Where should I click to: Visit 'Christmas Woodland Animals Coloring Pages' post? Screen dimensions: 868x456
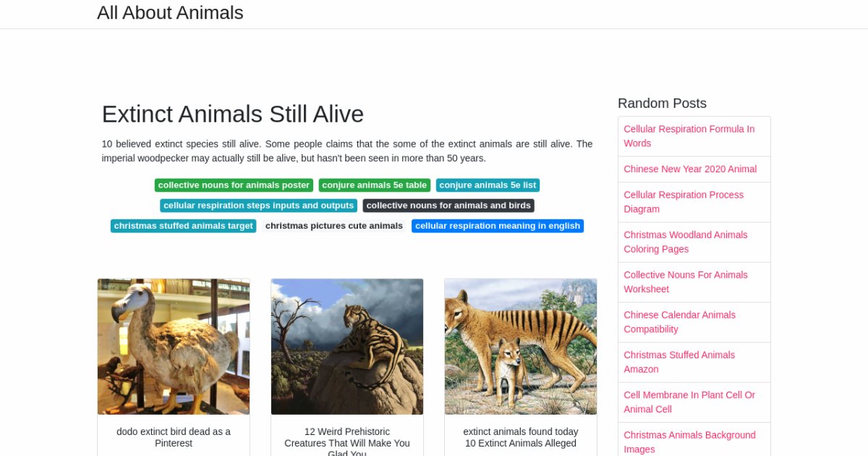click(685, 242)
